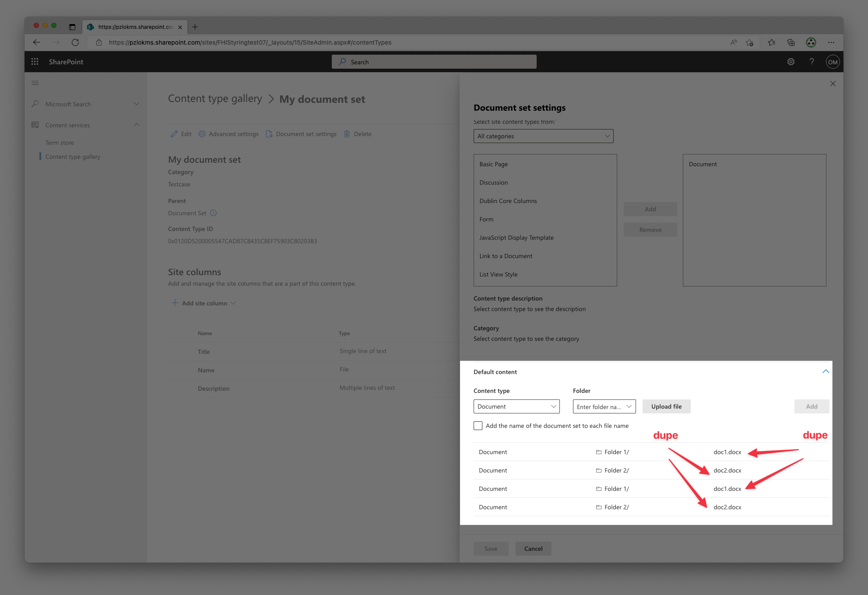Cancel the Document set settings panel
The height and width of the screenshot is (595, 868).
[x=533, y=548]
